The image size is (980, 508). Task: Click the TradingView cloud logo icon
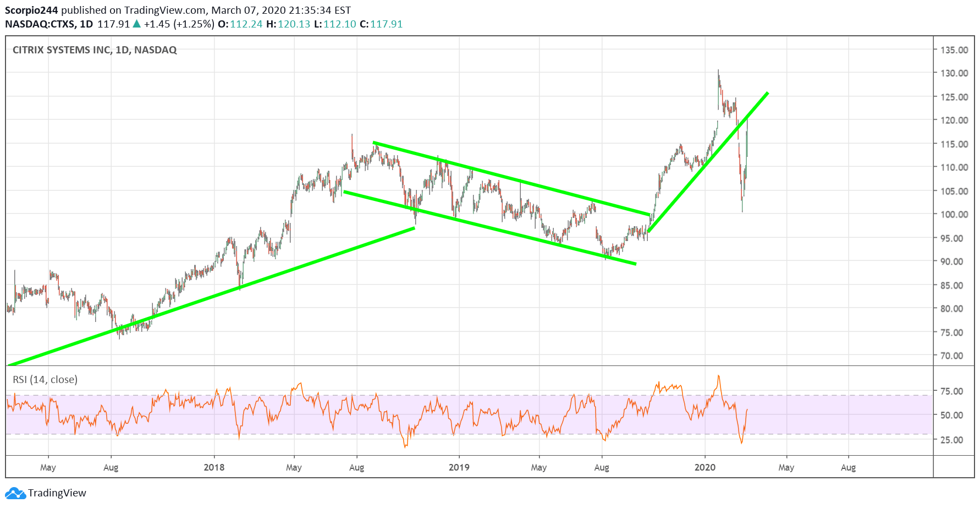(x=15, y=493)
